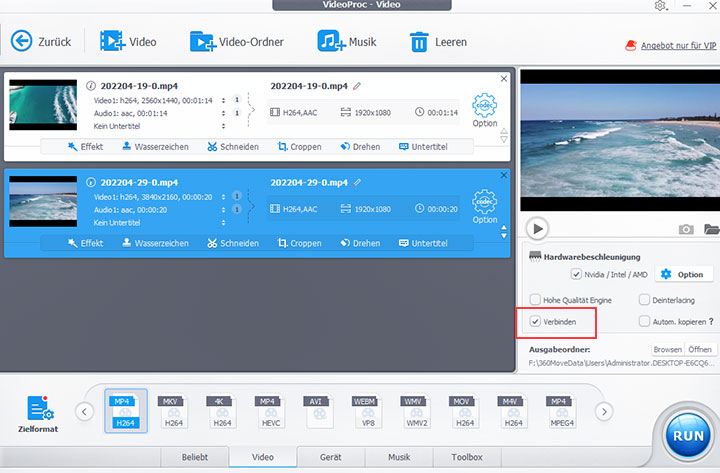Open Drehen for 202204-29-0.mp4
This screenshot has height=473, width=720.
coord(360,243)
